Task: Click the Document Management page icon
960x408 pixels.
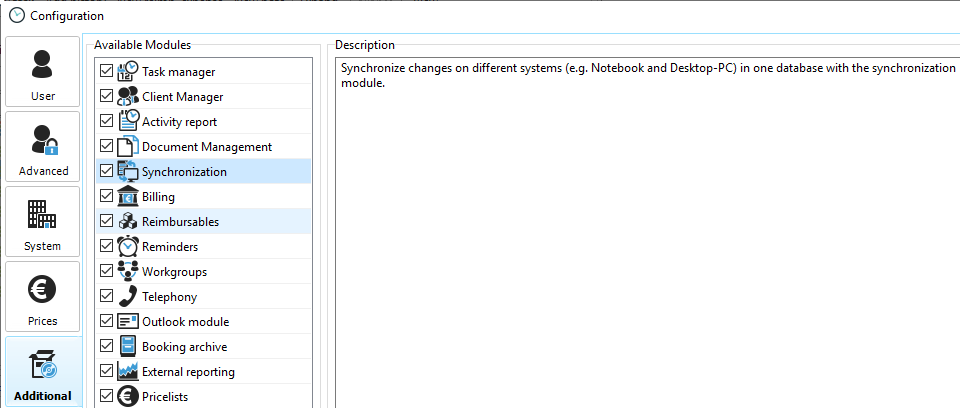Action: point(128,147)
